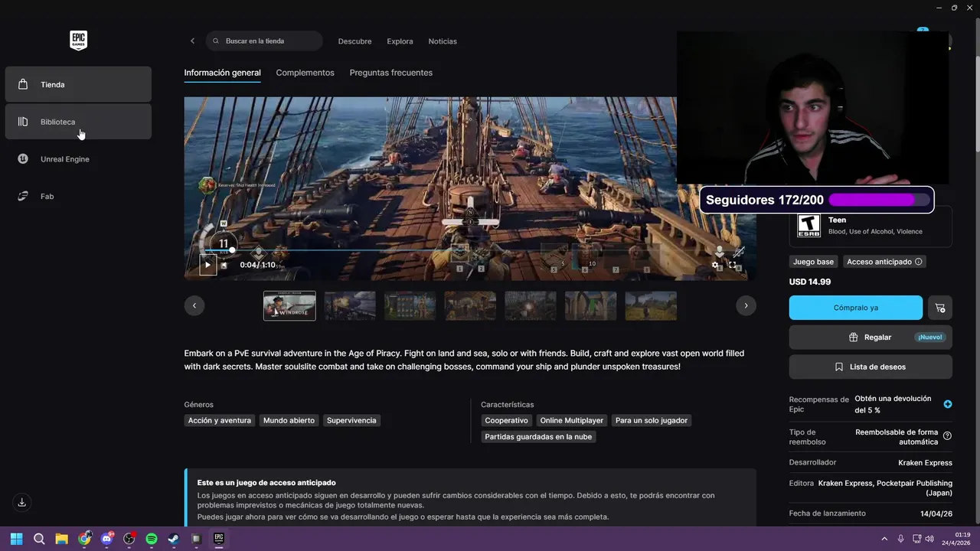Click the Cómpralo ya button
The image size is (980, 551).
[856, 308]
